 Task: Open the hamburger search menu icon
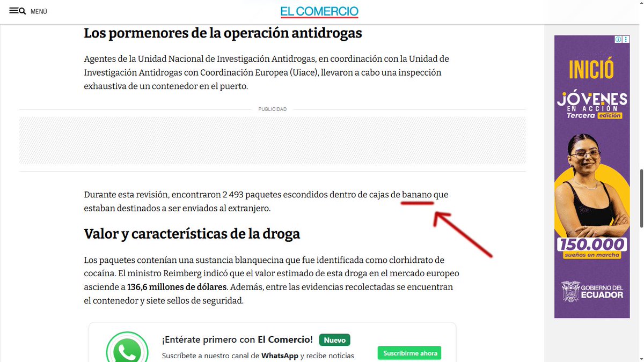click(18, 11)
